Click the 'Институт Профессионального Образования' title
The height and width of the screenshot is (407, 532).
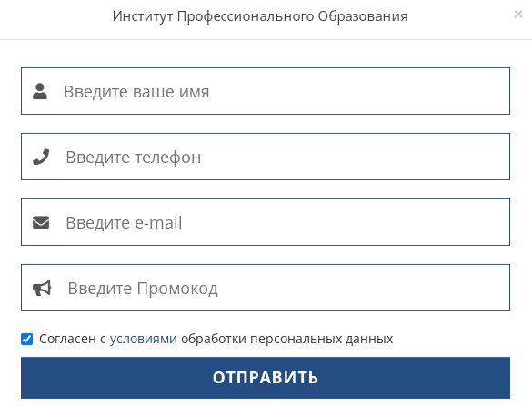tap(260, 16)
